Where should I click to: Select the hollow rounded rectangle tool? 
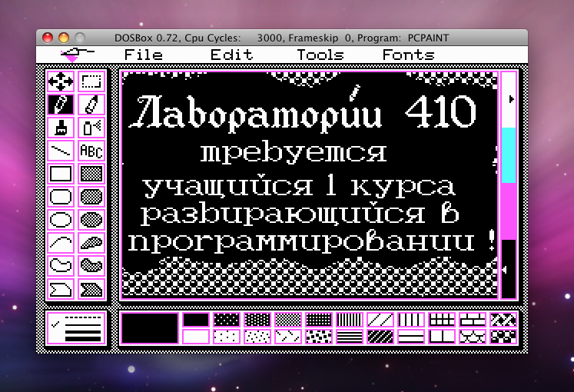point(61,196)
